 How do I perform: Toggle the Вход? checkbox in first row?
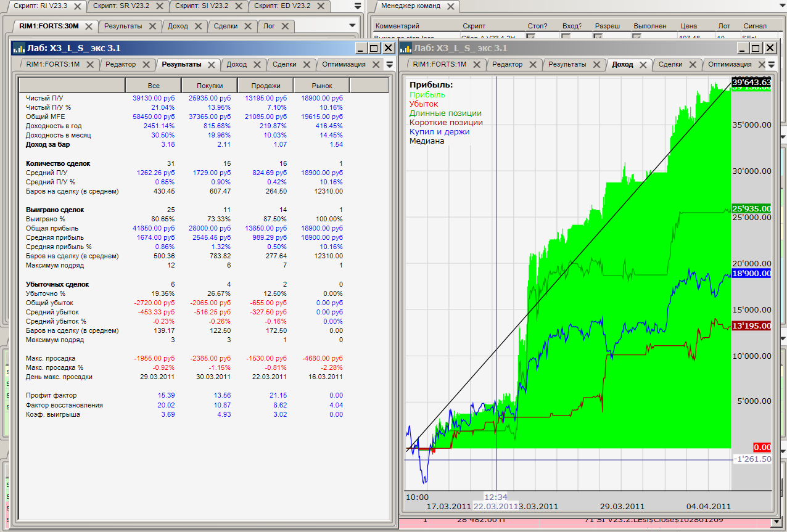(x=565, y=37)
